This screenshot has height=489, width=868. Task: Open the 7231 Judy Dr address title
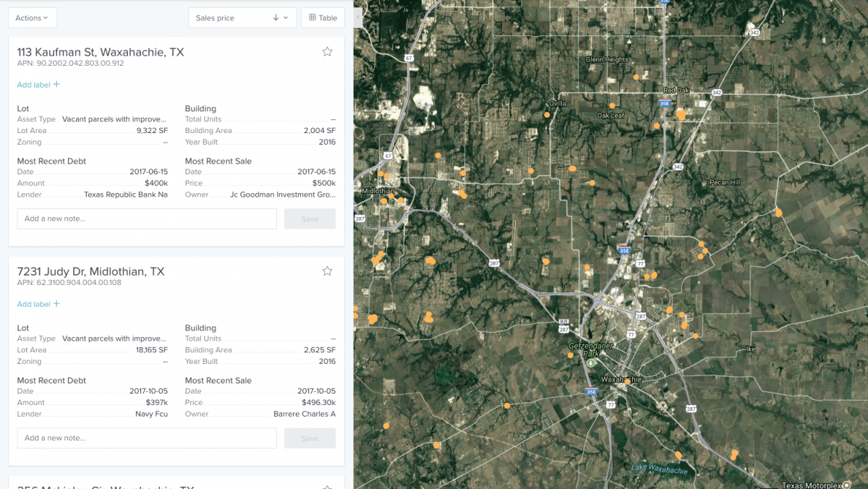[x=90, y=272]
